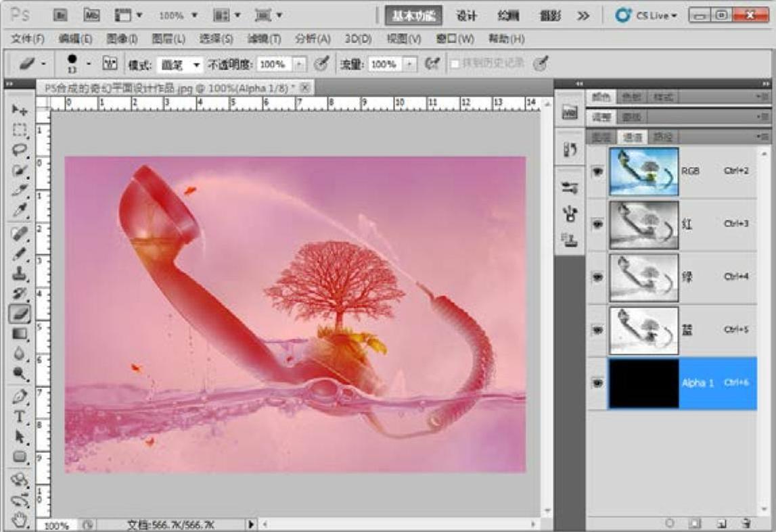Launch Adobe Bridge from top bar
The height and width of the screenshot is (532, 776).
[x=60, y=15]
